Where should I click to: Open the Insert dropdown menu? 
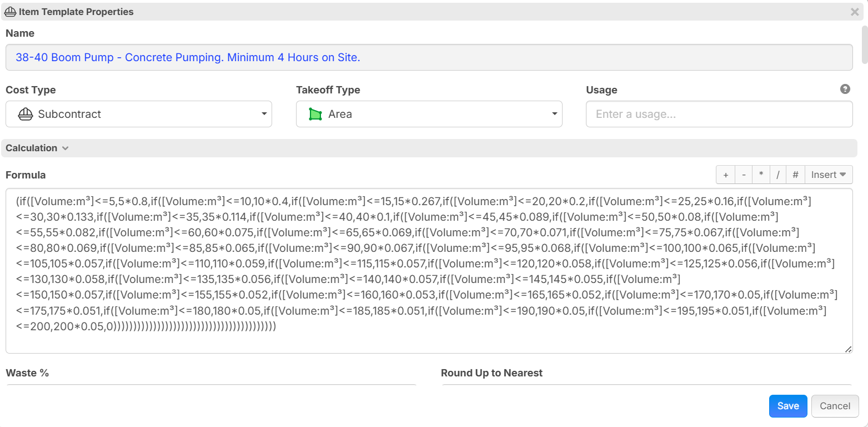click(828, 175)
